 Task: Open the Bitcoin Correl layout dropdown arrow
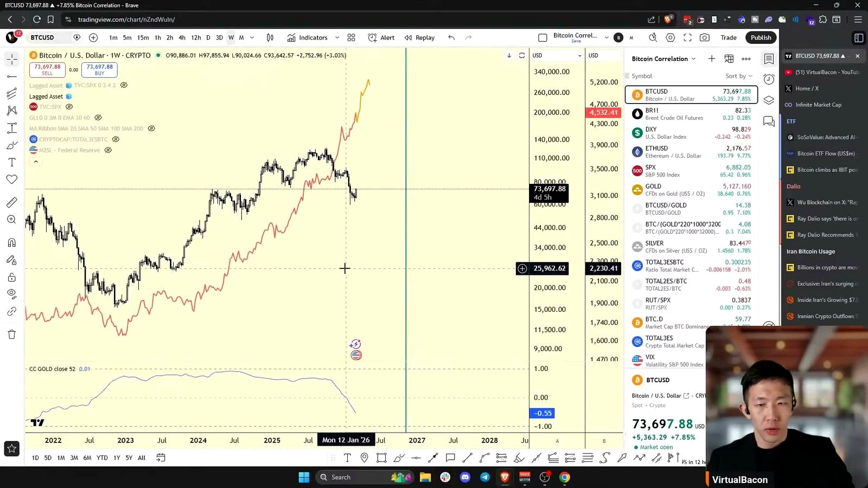point(607,37)
